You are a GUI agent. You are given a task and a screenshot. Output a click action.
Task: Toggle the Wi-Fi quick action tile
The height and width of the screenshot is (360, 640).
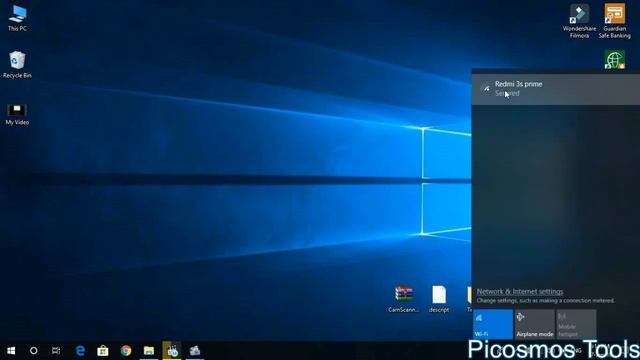pos(493,324)
